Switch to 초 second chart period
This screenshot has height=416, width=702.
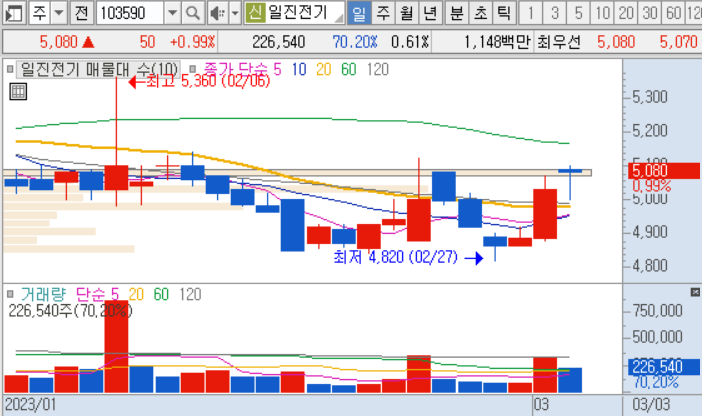click(x=480, y=13)
